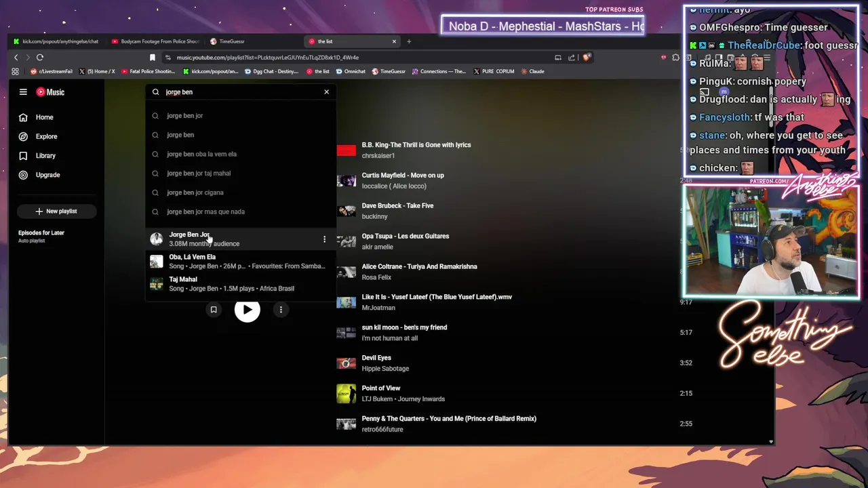Open Omnichat bookmark
Screen dimensions: 868x488
point(350,71)
